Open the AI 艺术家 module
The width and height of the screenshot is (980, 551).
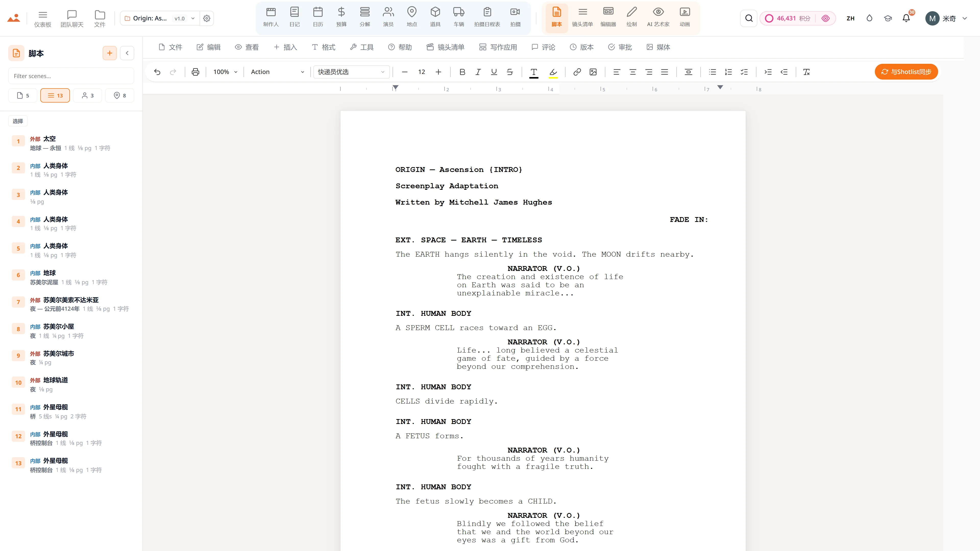658,18
